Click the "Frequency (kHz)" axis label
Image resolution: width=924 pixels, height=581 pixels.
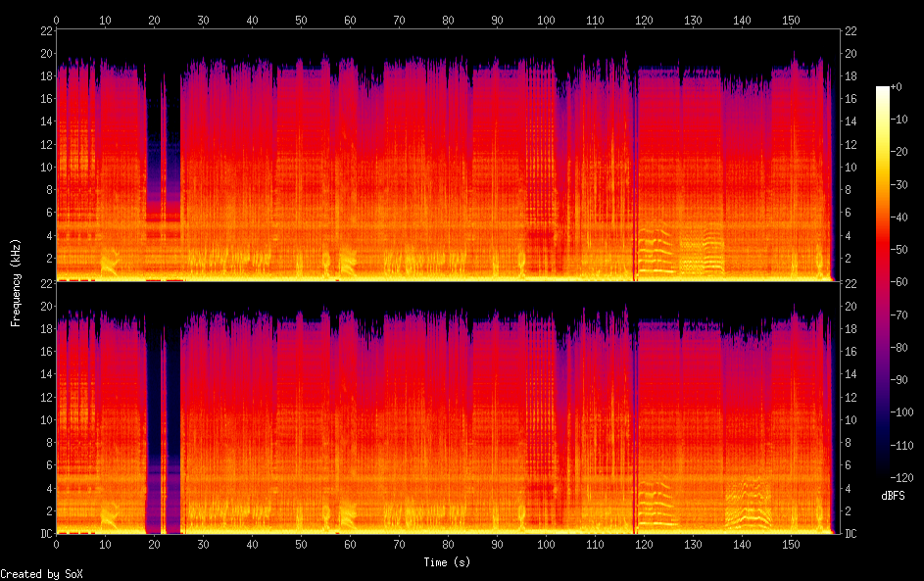(x=16, y=282)
